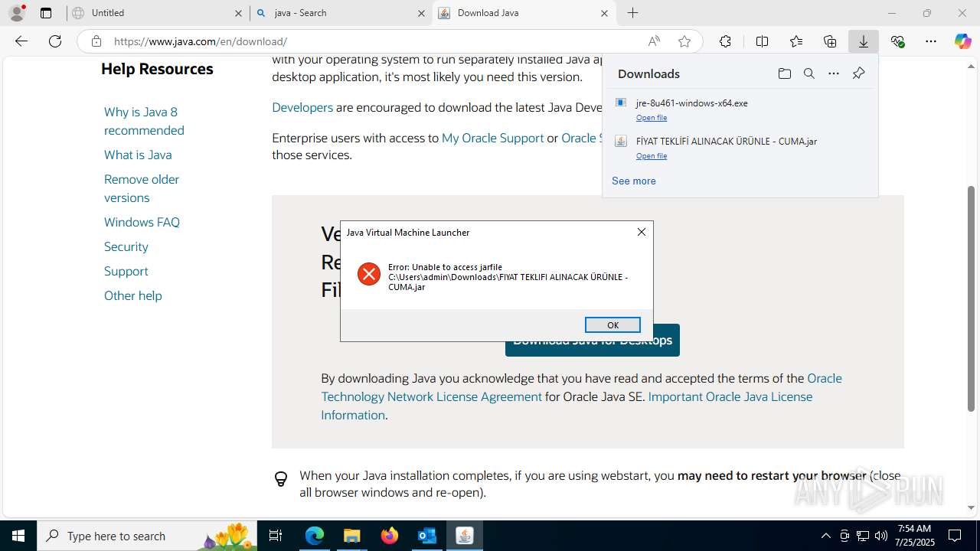Select the Download Java tab
The image size is (980, 551).
[x=524, y=13]
